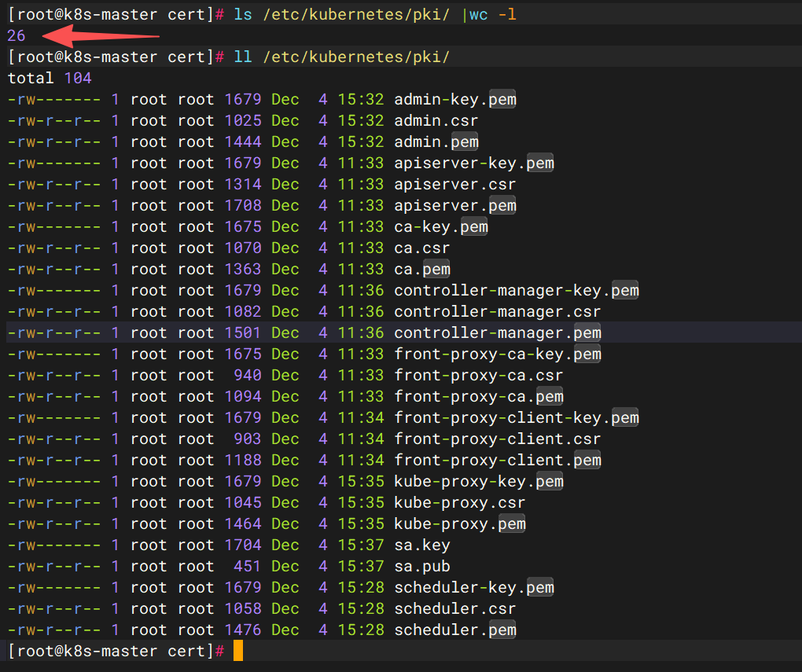
Task: Select the sa.pub filename
Action: click(x=421, y=566)
